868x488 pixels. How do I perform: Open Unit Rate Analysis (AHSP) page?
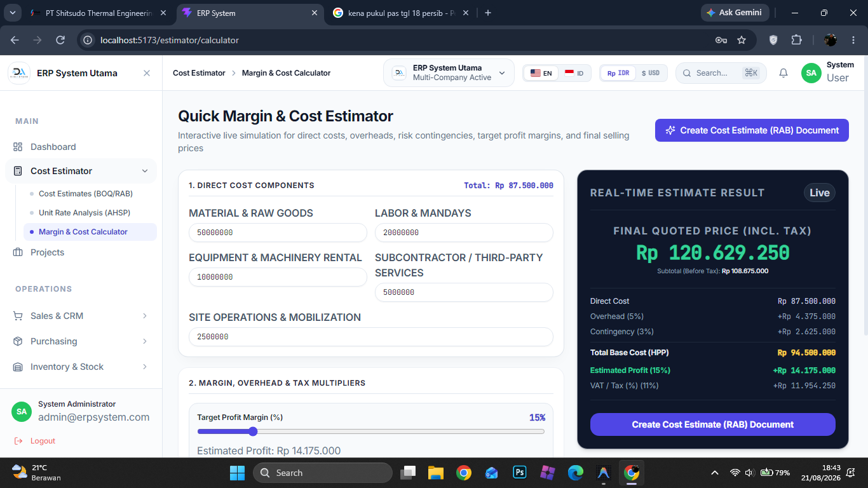[85, 213]
